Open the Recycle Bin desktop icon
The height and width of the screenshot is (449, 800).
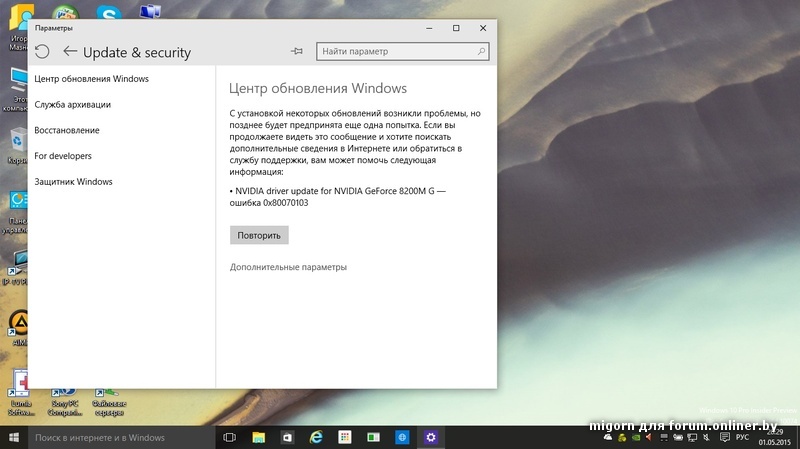click(x=18, y=140)
